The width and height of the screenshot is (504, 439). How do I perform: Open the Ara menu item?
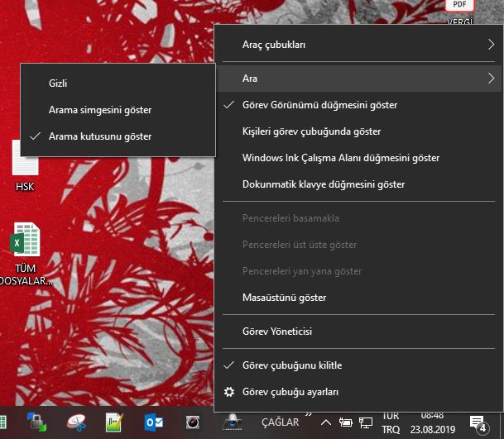358,79
